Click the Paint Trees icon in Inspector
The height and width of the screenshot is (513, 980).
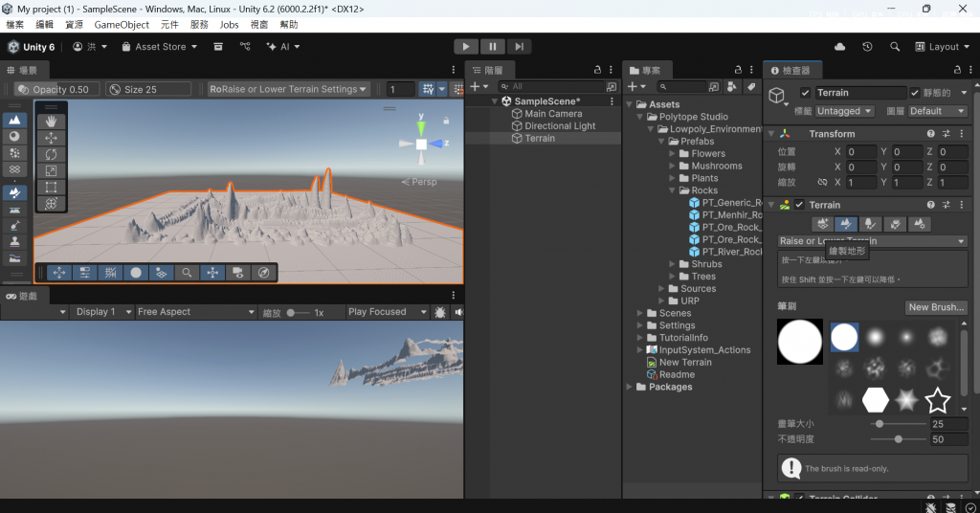coord(870,224)
